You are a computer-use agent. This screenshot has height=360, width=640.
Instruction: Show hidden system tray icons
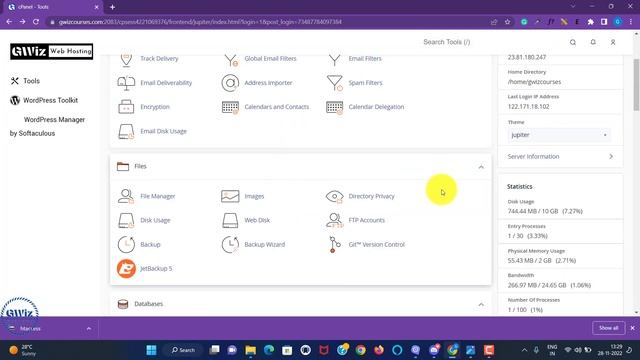524,350
